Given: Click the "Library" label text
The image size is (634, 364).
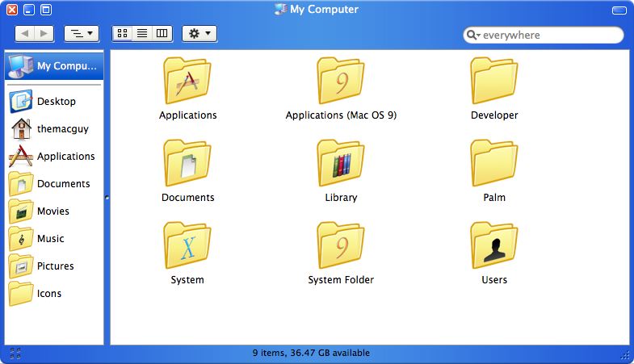Looking at the screenshot, I should (341, 198).
